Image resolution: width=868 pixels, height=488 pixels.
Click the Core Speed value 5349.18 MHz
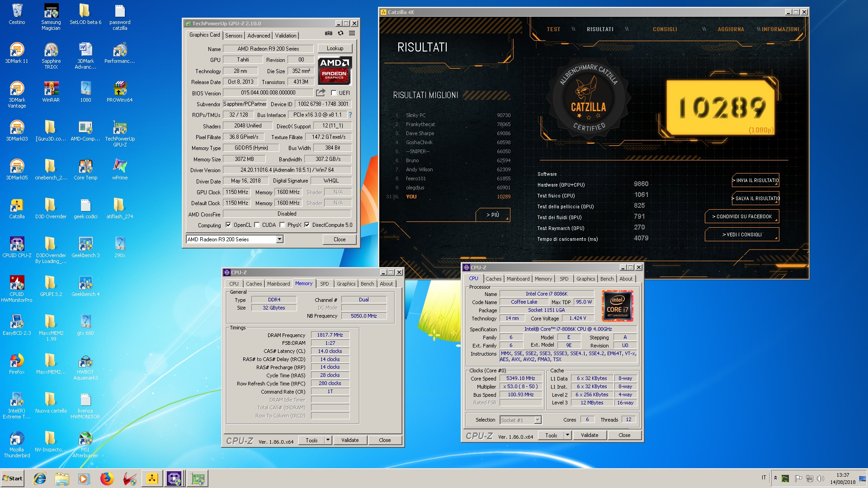pos(520,379)
